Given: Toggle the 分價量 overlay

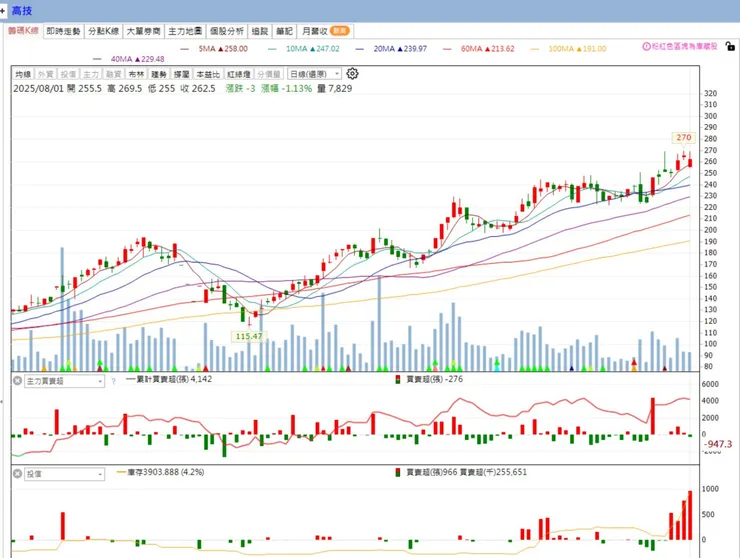Looking at the screenshot, I should tap(269, 74).
